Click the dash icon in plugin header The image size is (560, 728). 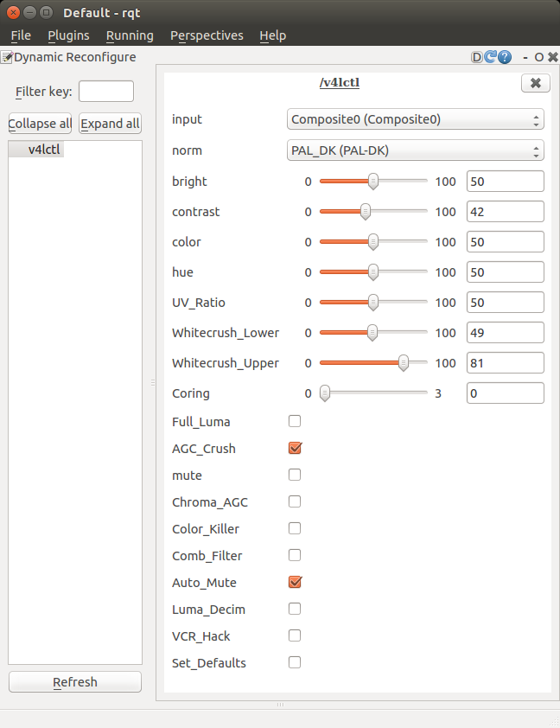[525, 57]
